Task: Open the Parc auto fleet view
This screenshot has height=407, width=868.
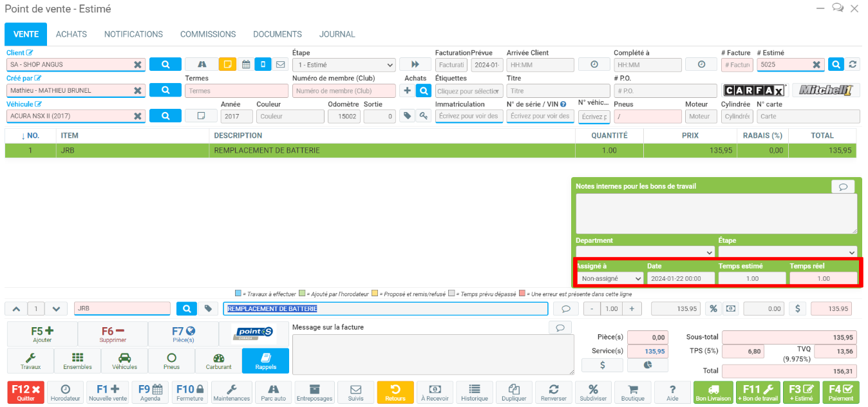Action: pyautogui.click(x=273, y=392)
